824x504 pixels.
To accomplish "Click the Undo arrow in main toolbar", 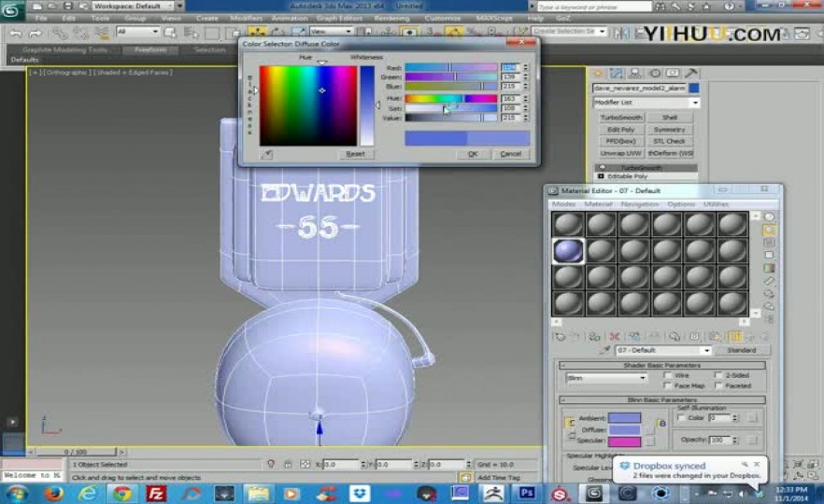I will [x=16, y=34].
